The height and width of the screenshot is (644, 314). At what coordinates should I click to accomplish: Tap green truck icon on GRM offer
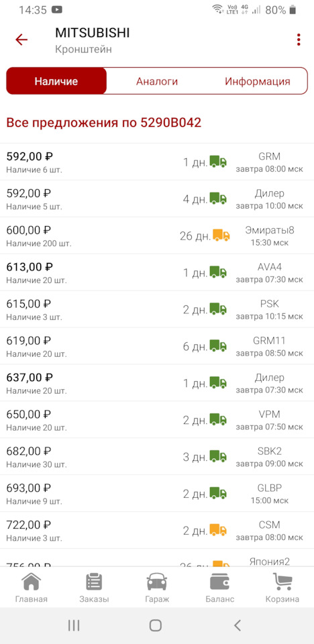pos(218,162)
